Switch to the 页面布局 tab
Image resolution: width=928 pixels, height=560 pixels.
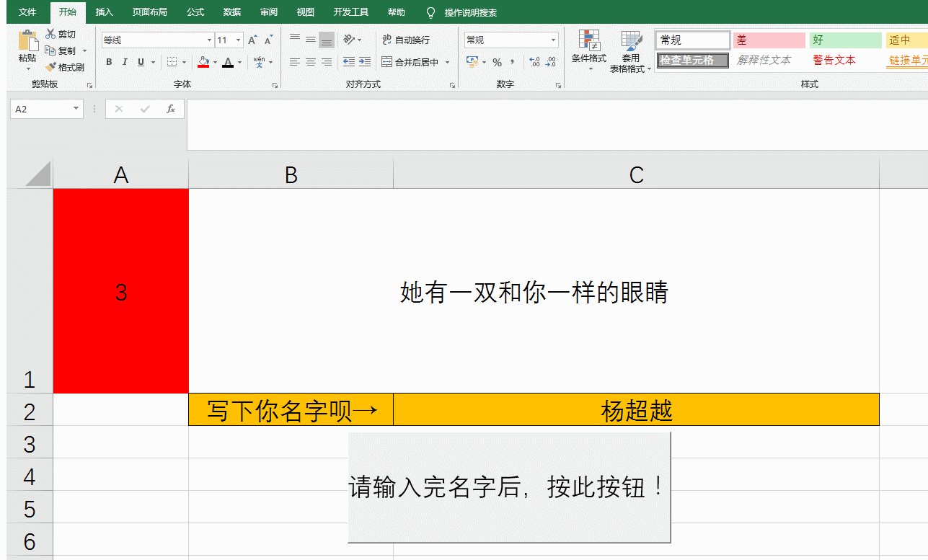(x=150, y=12)
